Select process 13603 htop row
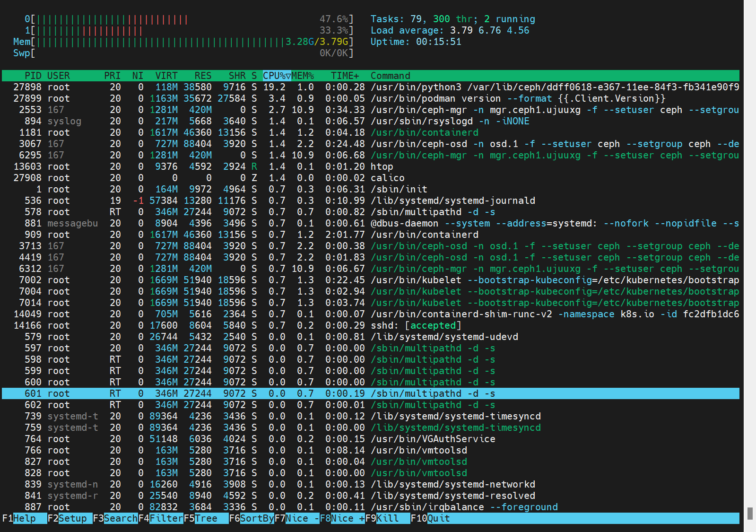756x532 pixels. [x=371, y=166]
